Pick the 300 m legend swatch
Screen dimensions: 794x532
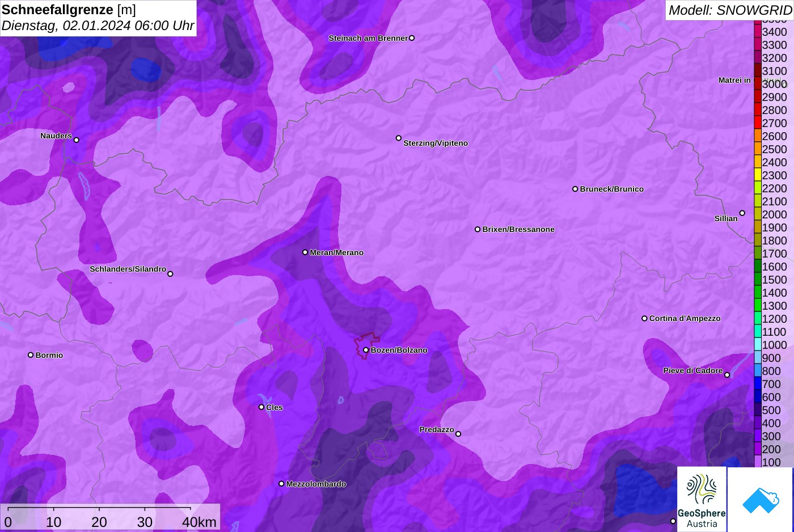758,436
